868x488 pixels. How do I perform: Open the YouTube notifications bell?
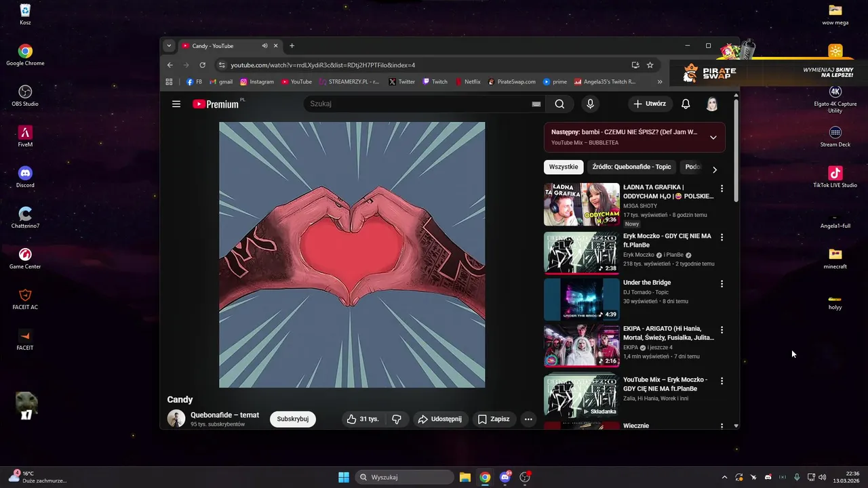(686, 104)
